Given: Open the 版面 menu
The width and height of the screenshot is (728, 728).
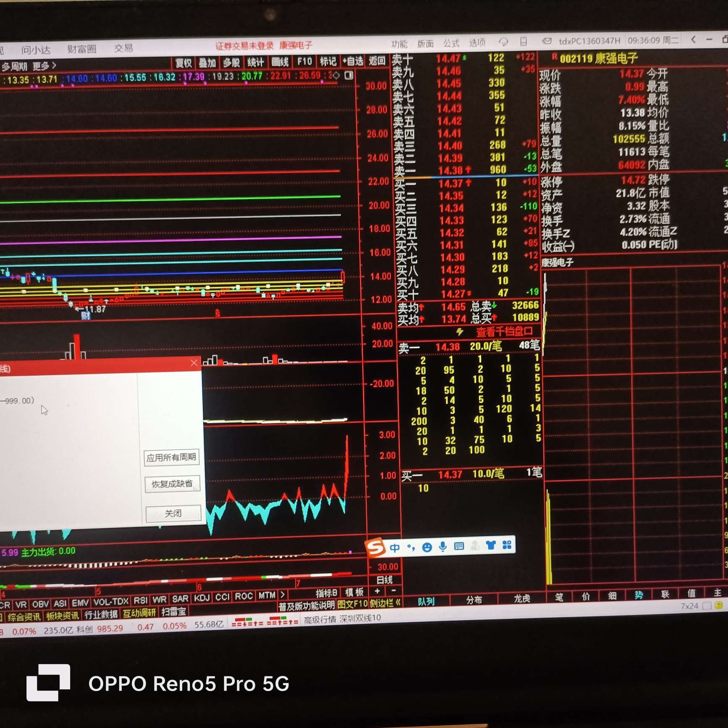Looking at the screenshot, I should coord(425,44).
